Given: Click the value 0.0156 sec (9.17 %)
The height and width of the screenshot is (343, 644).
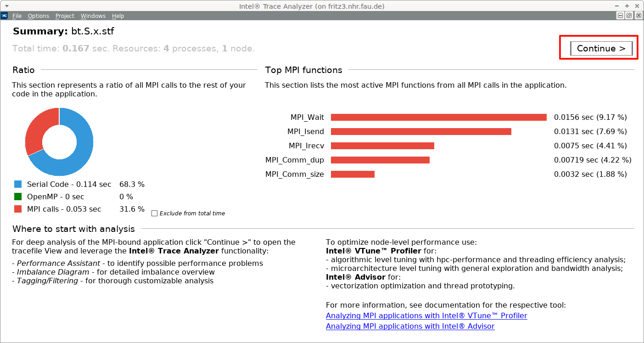Looking at the screenshot, I should click(590, 117).
